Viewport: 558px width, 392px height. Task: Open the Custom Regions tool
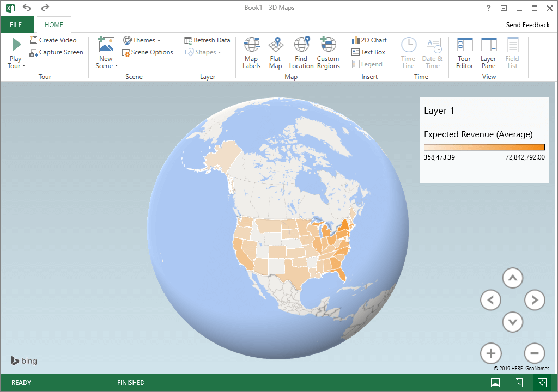click(x=328, y=52)
